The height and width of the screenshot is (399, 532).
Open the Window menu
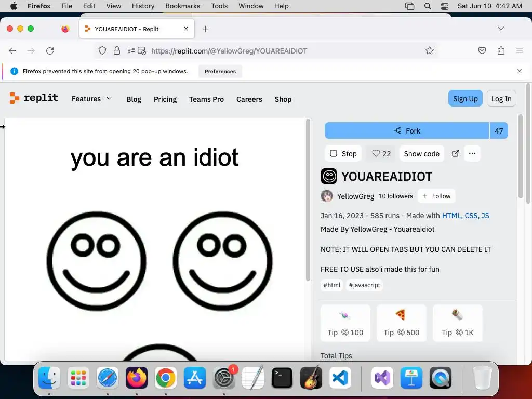pos(251,6)
